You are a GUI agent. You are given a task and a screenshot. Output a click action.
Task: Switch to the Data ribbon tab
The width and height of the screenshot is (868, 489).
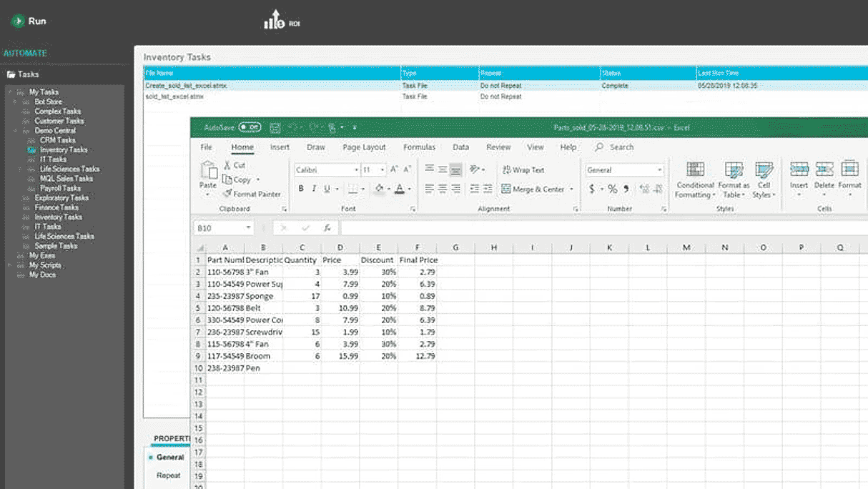[x=460, y=147]
